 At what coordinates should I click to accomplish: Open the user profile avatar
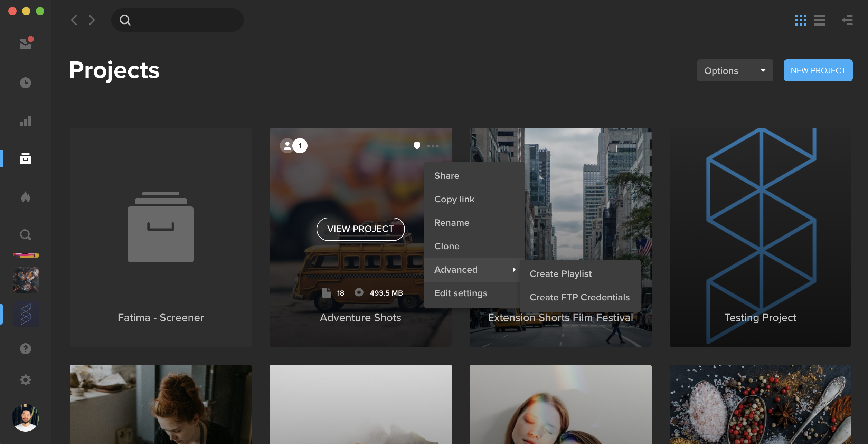pos(26,418)
